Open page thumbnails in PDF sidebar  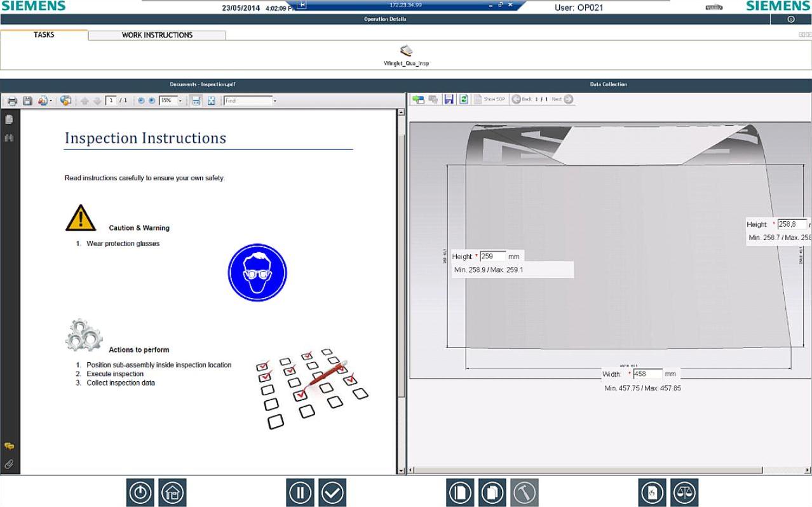click(9, 119)
